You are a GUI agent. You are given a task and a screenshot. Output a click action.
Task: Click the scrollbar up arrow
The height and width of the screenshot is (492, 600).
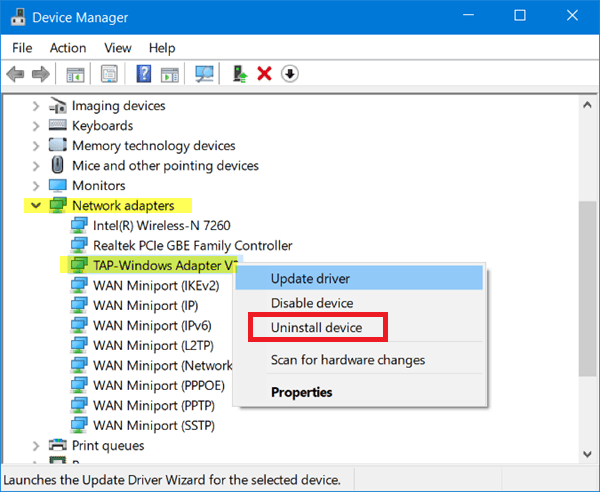point(587,105)
